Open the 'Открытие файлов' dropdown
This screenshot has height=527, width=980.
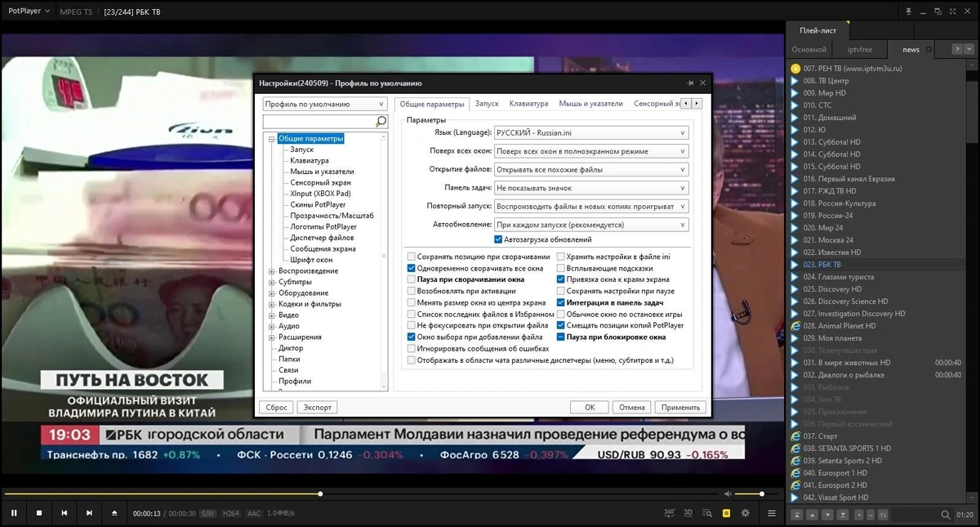[591, 170]
